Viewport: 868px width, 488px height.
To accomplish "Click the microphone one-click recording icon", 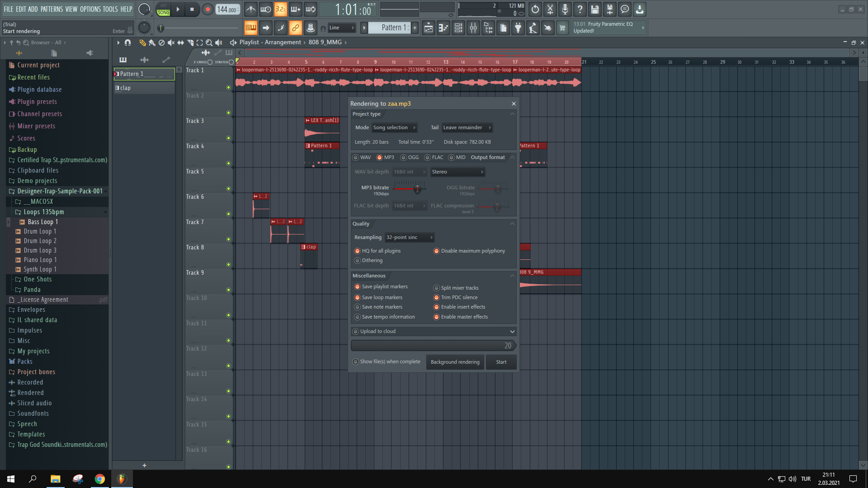I will [565, 9].
